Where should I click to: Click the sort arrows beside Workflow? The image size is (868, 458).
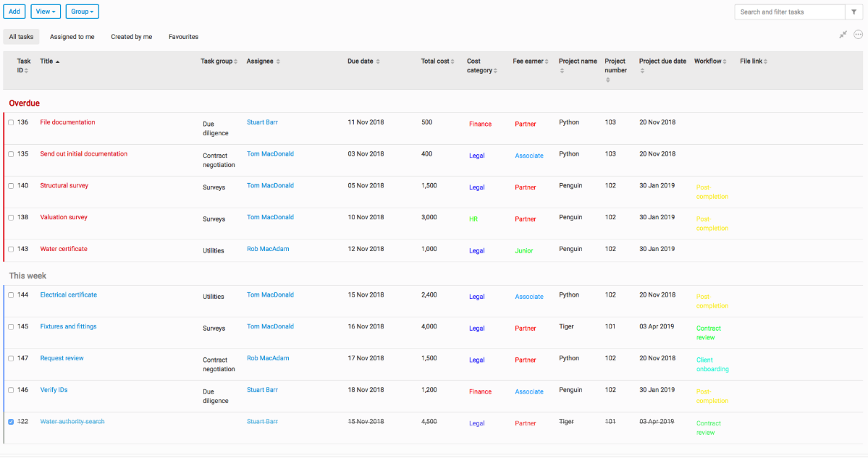[725, 62]
